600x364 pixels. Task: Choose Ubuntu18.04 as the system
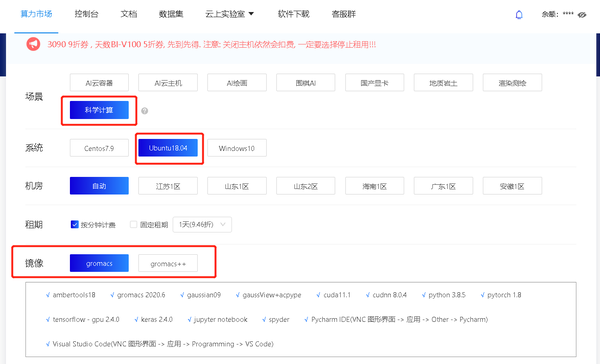(168, 148)
